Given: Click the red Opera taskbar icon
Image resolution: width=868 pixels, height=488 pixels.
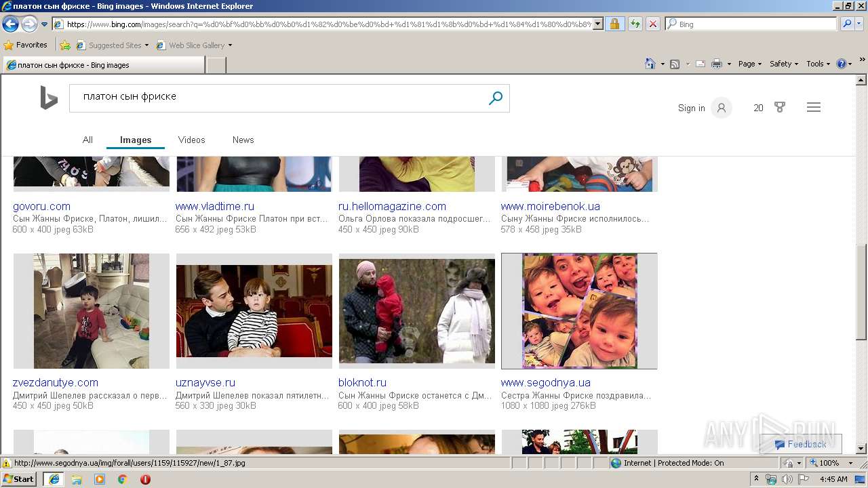Looking at the screenshot, I should coord(145,479).
